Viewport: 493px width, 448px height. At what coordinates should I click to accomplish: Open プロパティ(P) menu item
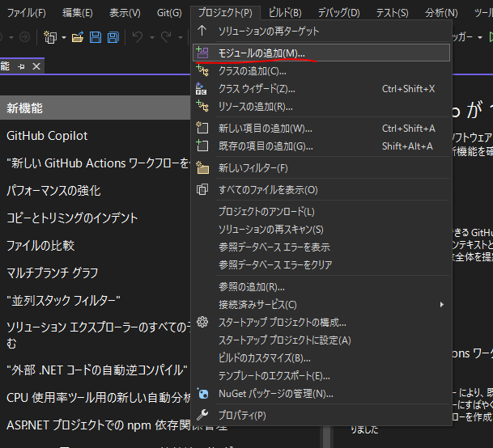321,416
